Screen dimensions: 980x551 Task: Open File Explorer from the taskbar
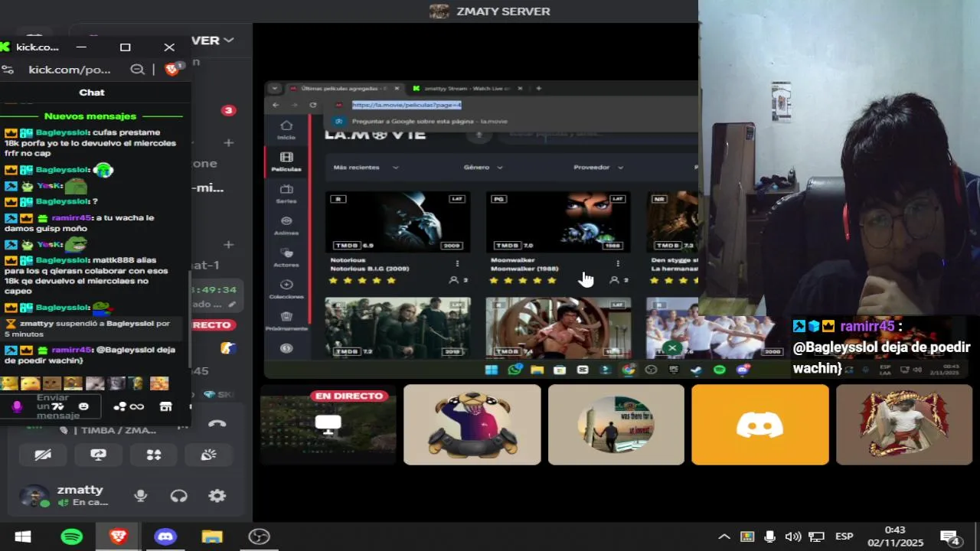[212, 536]
